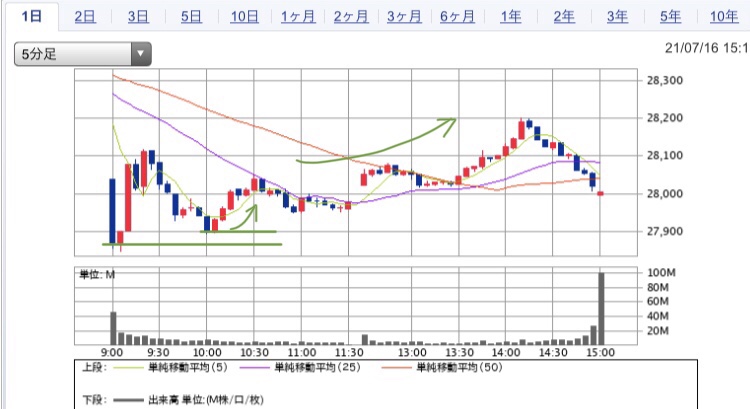Image resolution: width=750 pixels, height=409 pixels.
Task: Click the 13:30 time axis label
Action: [459, 353]
